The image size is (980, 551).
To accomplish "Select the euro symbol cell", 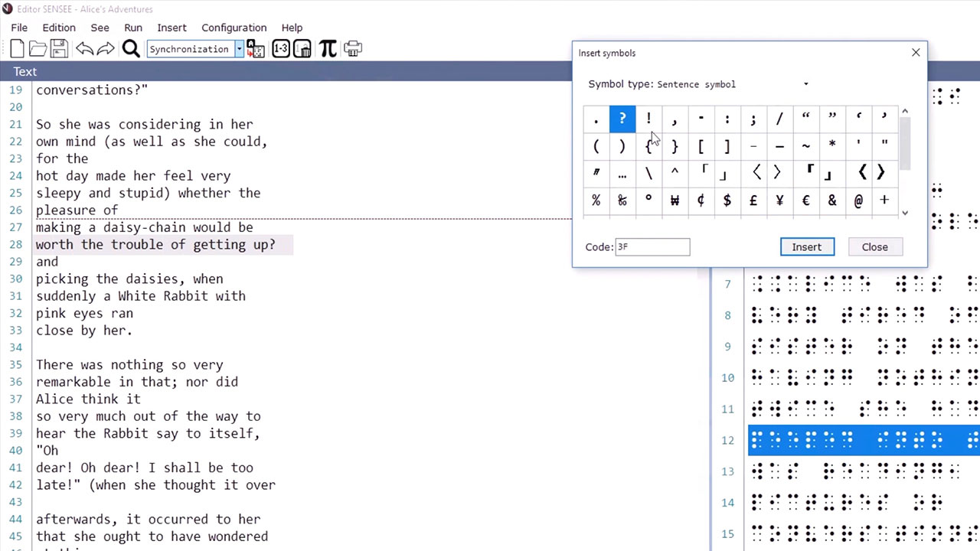I will pos(805,201).
